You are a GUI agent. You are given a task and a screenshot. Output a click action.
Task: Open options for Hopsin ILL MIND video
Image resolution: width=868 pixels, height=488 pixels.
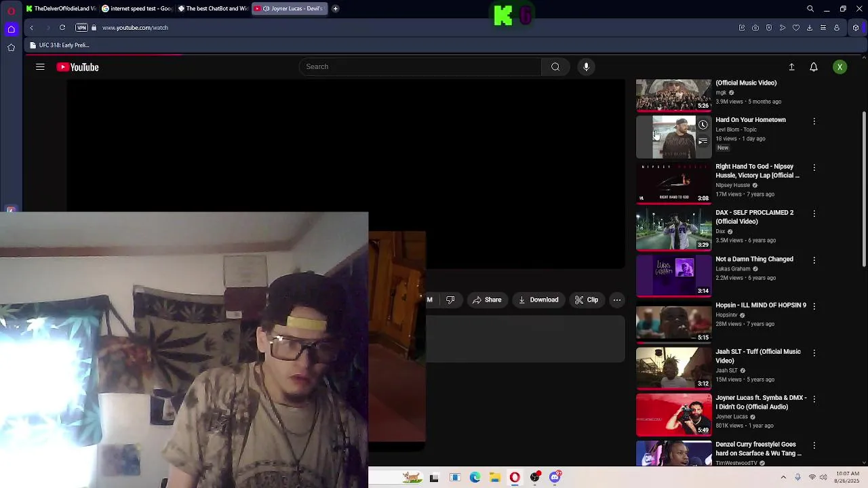814,306
